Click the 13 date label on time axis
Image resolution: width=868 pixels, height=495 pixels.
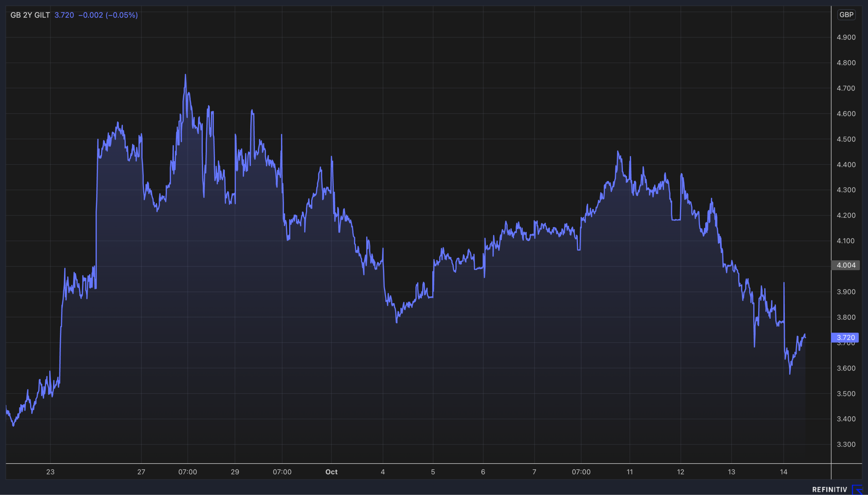(x=732, y=472)
